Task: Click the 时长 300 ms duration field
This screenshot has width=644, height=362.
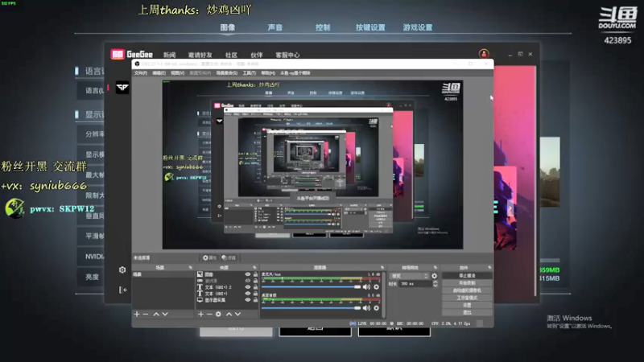Action: click(x=415, y=284)
